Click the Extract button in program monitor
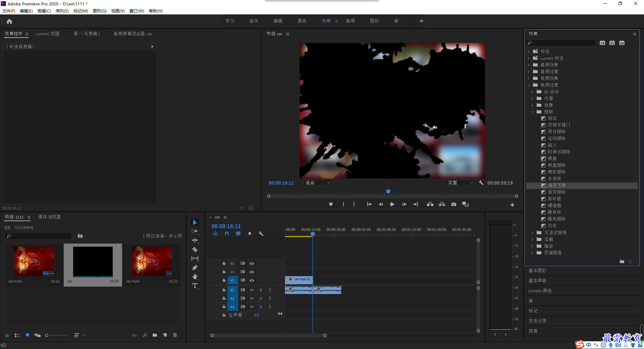The image size is (644, 349). tap(442, 204)
